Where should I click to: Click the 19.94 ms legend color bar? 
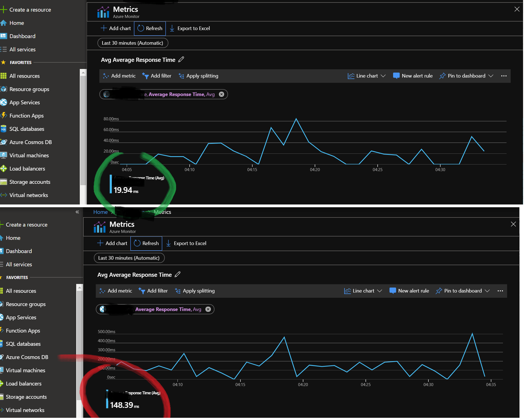click(x=111, y=184)
